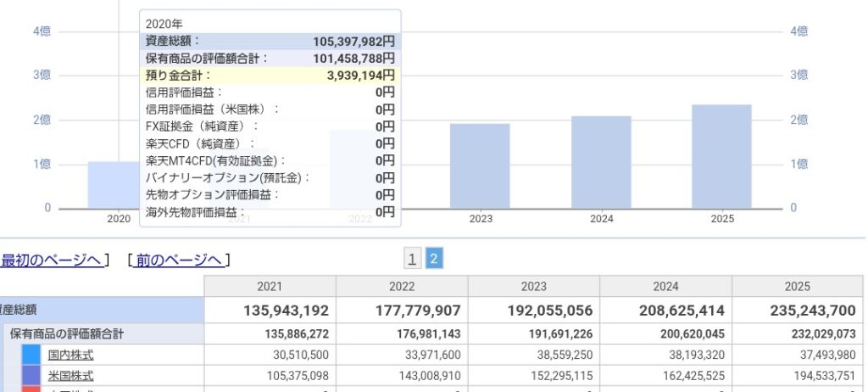
Task: Select the highlighted page 2 button
Action: click(433, 260)
